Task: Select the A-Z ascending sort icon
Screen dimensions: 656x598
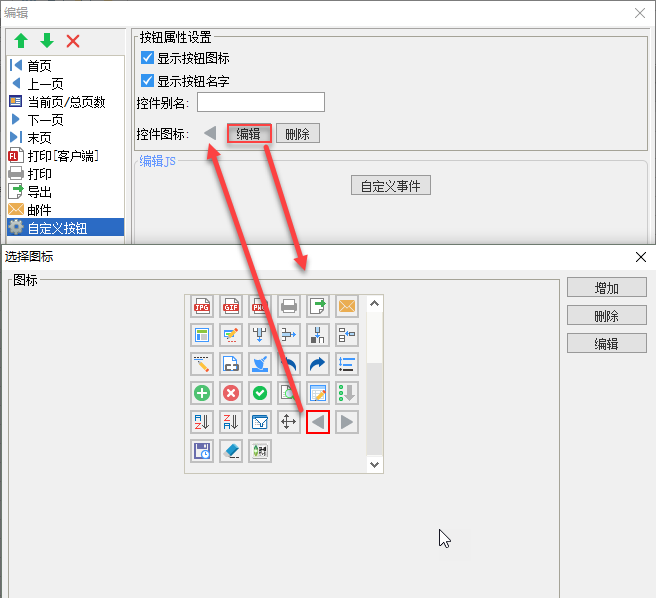Action: (x=202, y=422)
